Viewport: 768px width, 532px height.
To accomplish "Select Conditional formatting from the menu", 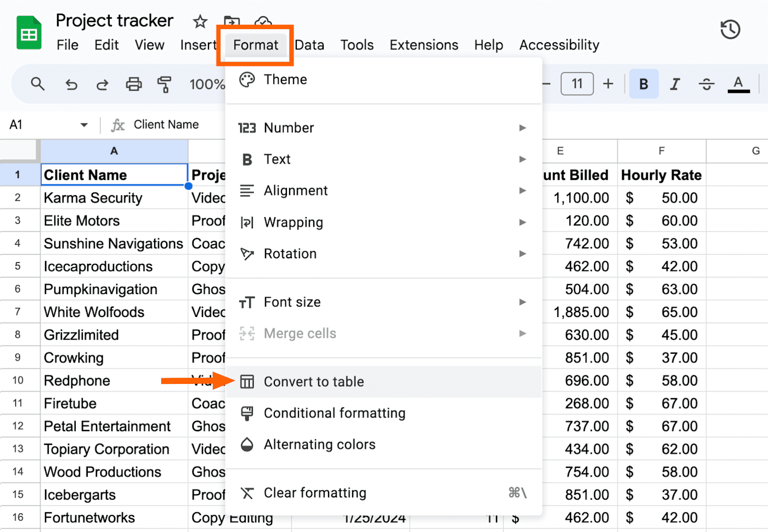I will (335, 413).
